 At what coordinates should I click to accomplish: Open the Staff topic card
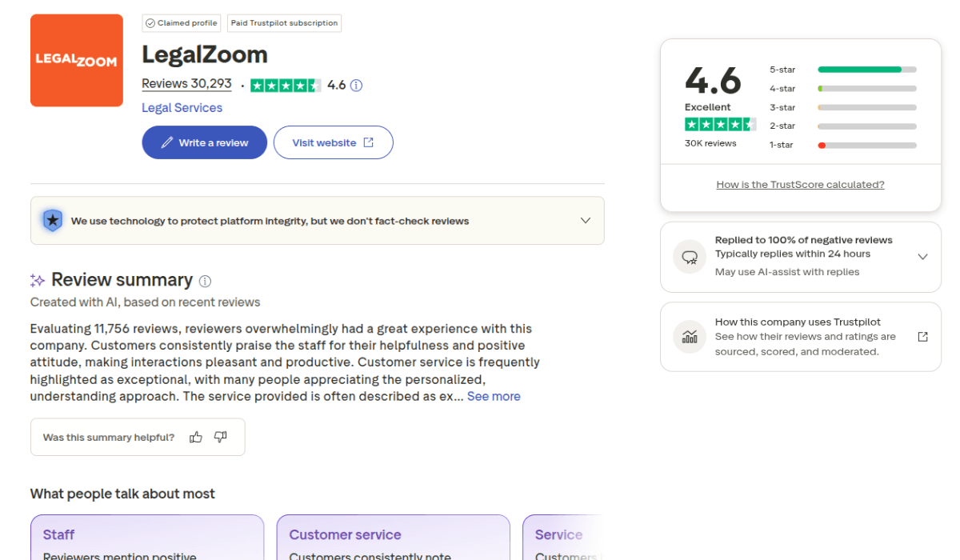pyautogui.click(x=147, y=538)
